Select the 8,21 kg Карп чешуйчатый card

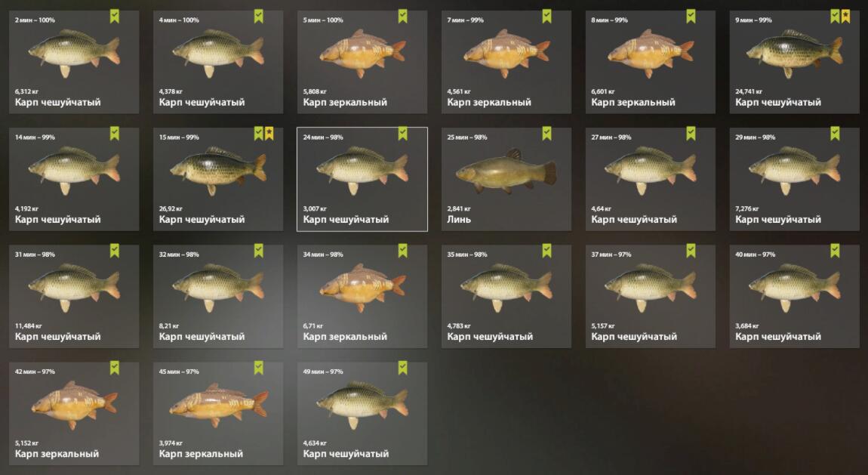[x=218, y=296]
